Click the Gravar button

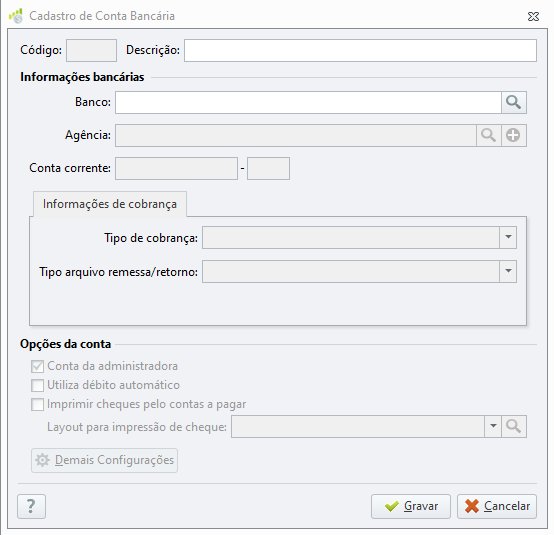coord(411,506)
